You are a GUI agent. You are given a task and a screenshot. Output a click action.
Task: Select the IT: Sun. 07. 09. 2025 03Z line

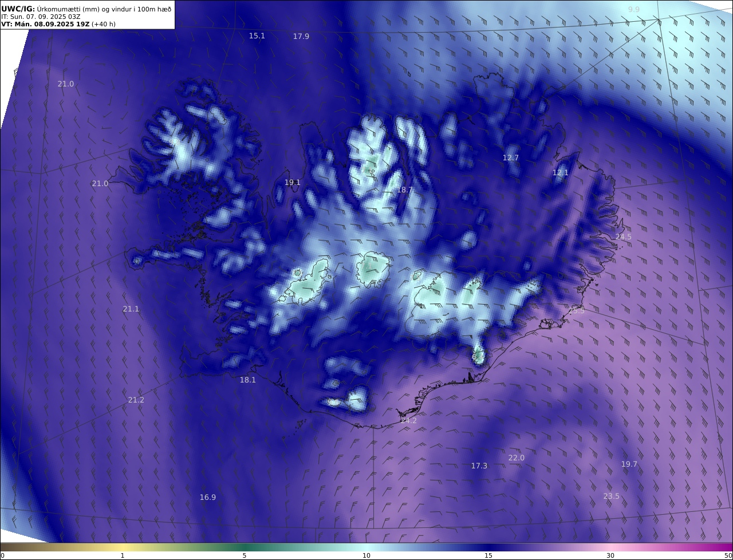click(x=40, y=17)
